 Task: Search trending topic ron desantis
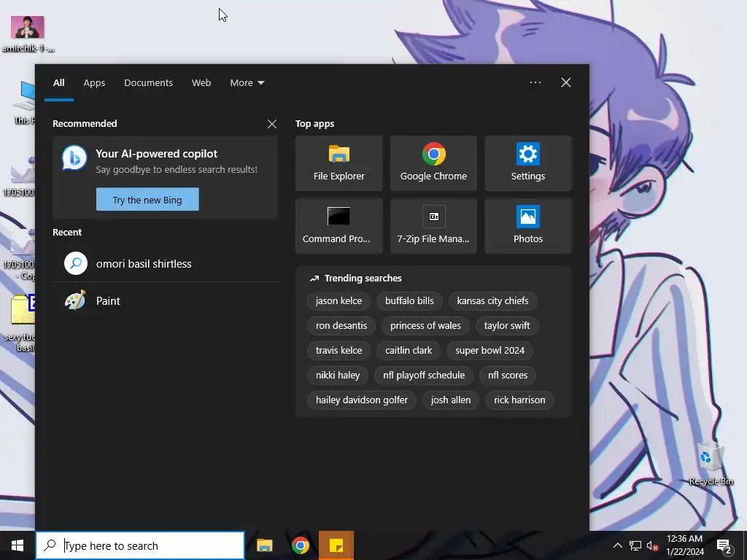341,326
